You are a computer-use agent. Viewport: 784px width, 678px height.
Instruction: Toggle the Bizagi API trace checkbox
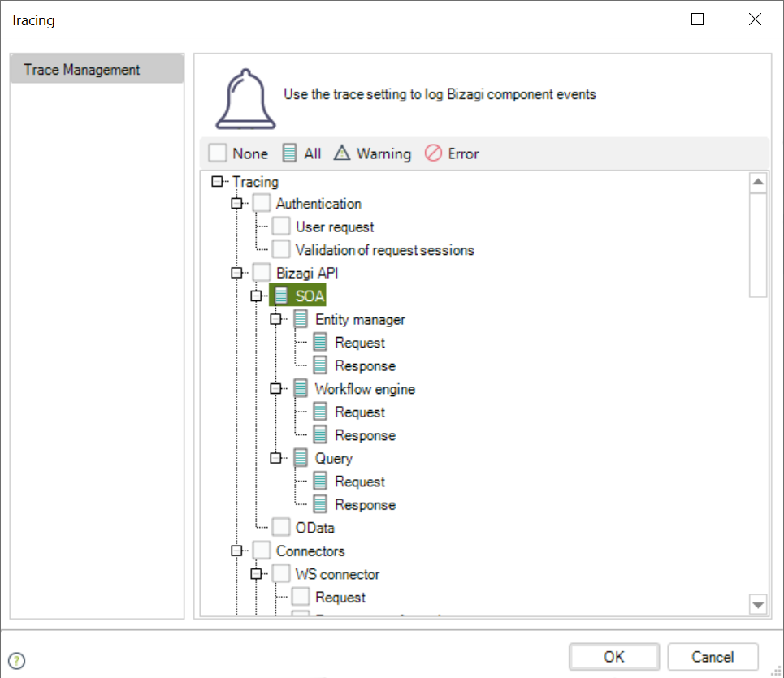262,273
